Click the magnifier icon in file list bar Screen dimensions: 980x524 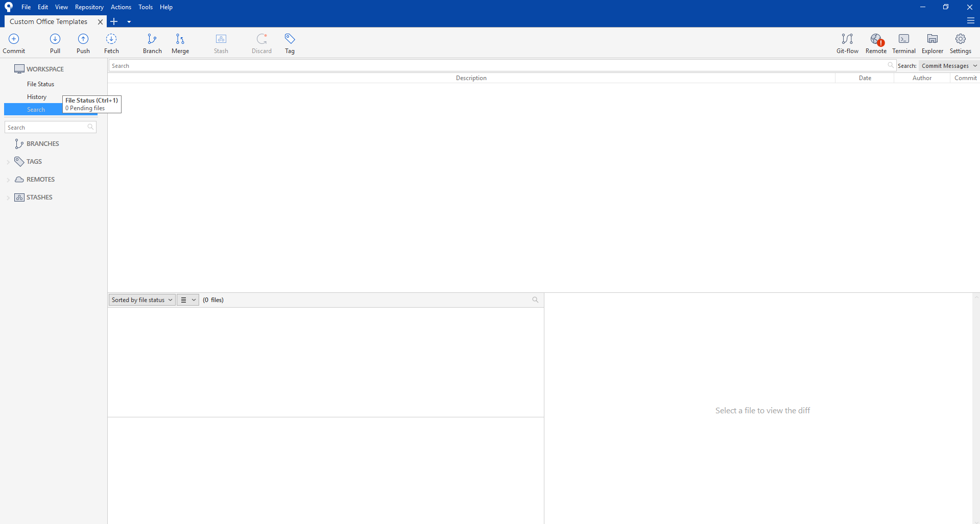pos(535,300)
